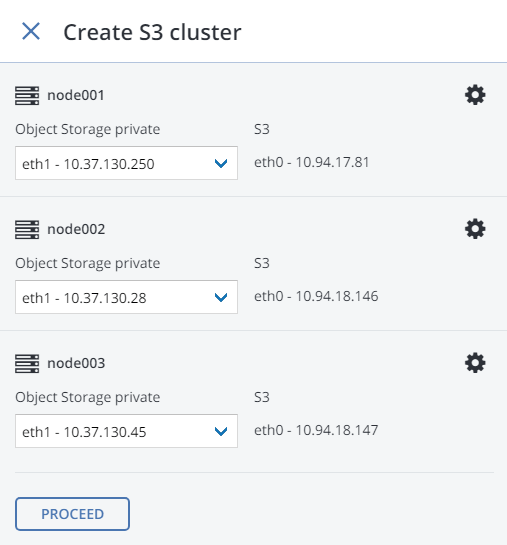
Task: Click the server icon beside node003
Action: (x=27, y=364)
